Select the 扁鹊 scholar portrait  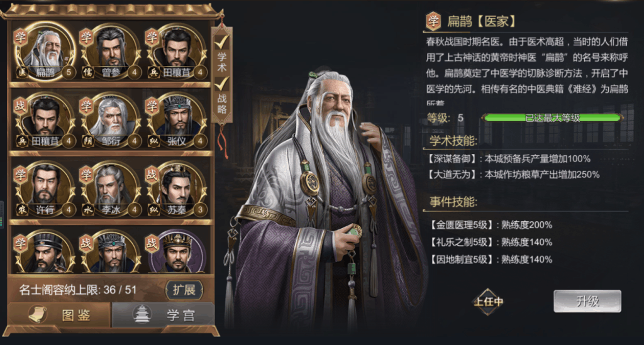click(45, 53)
